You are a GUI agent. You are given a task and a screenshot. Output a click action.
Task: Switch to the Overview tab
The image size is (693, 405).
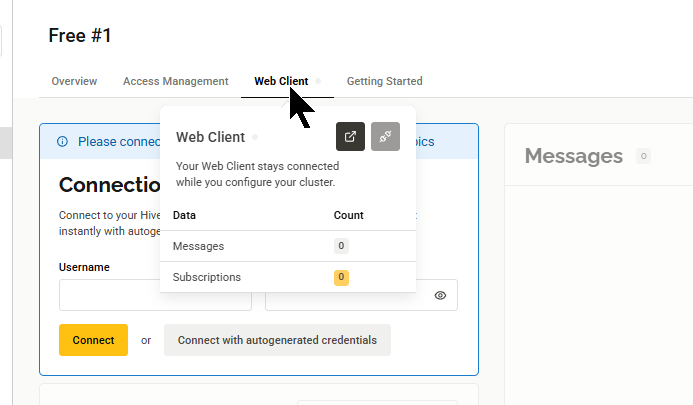coord(74,81)
